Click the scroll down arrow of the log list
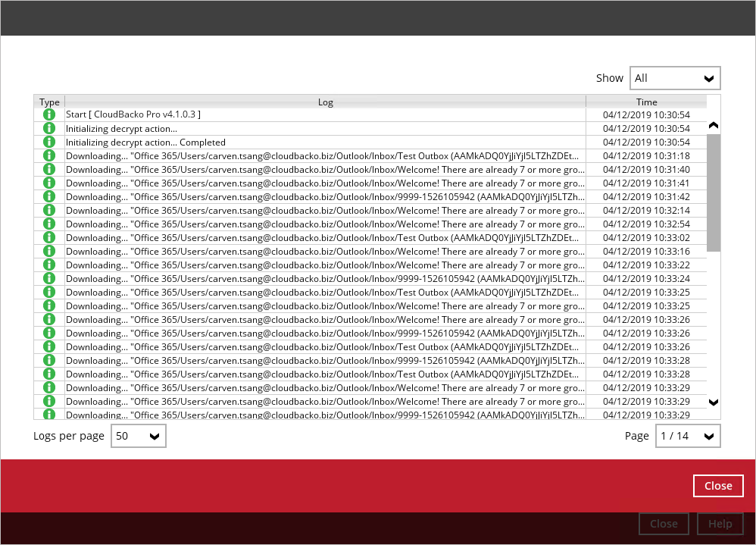Screen dimensions: 756x545 tap(713, 402)
